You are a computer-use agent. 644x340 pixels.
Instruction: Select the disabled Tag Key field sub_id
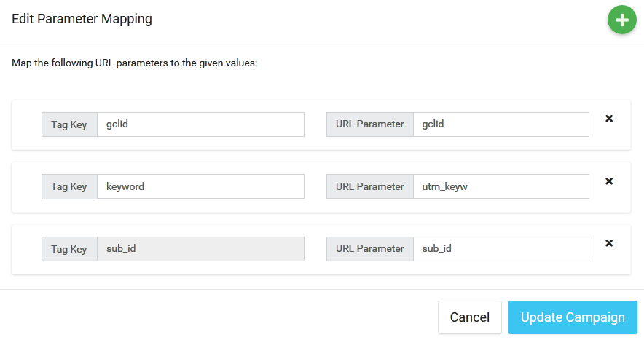pyautogui.click(x=200, y=249)
